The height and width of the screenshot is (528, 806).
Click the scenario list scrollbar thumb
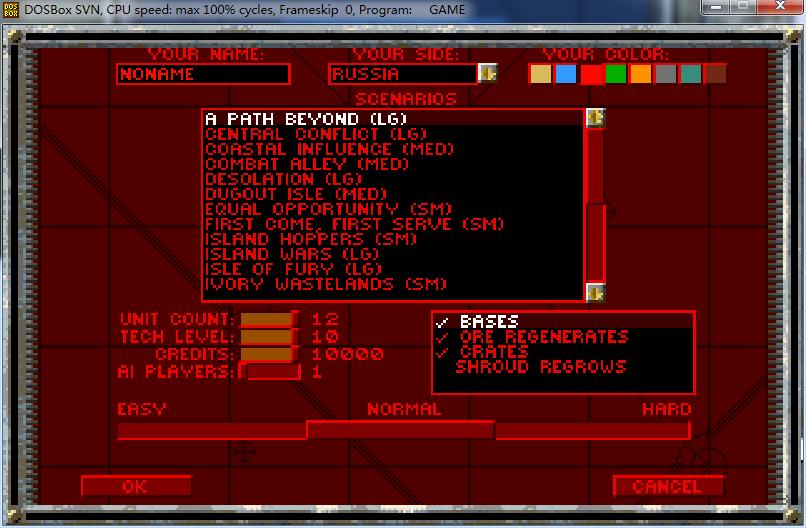pyautogui.click(x=596, y=242)
